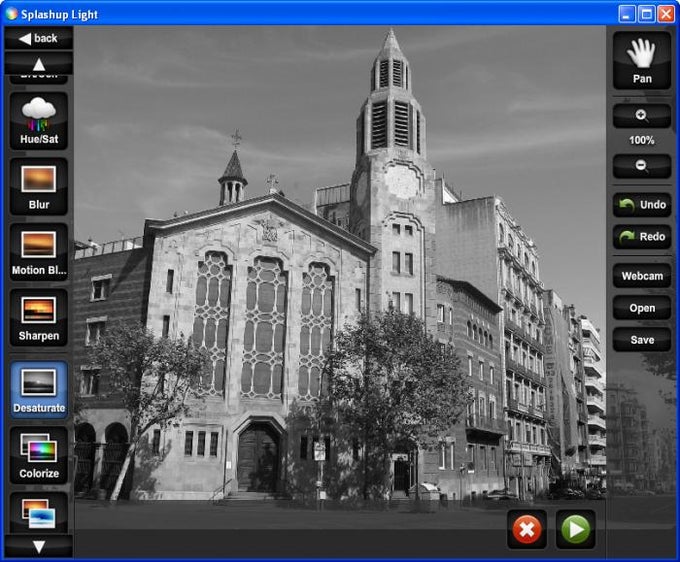Select the Motion Blur filter

point(39,252)
